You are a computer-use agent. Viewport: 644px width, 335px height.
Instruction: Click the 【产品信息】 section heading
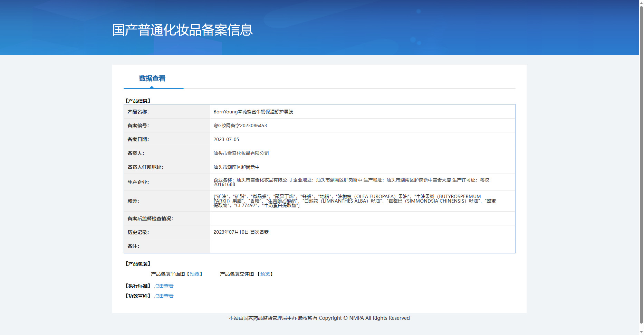(138, 101)
